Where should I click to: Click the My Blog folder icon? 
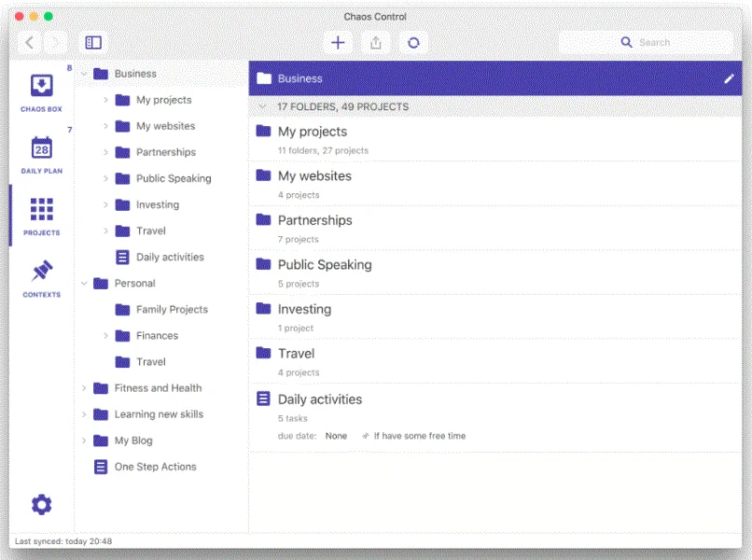100,440
